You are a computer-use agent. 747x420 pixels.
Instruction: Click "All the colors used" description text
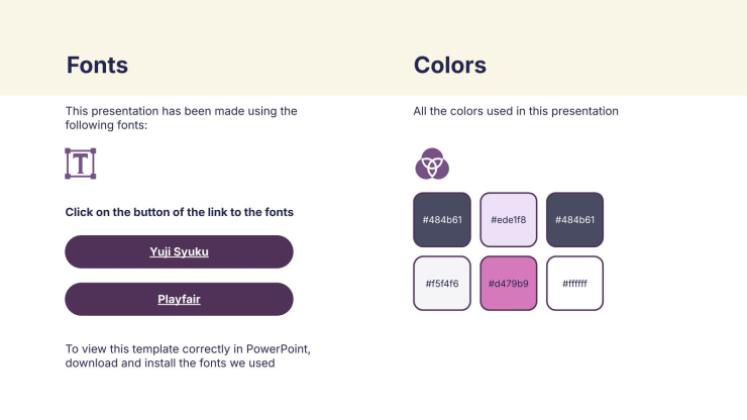[x=516, y=111]
